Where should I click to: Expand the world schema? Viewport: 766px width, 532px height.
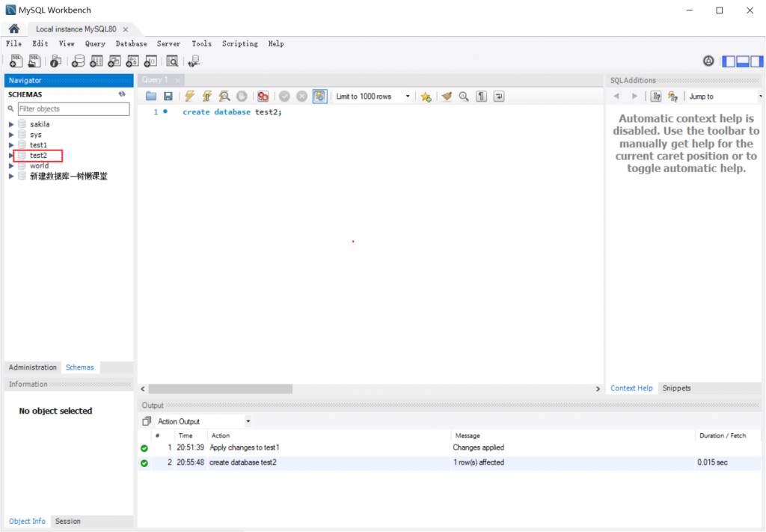11,165
